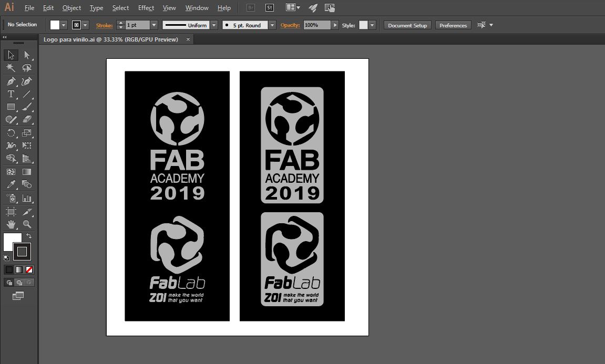This screenshot has height=364, width=605.
Task: Select the Eyedropper tool
Action: click(x=11, y=184)
